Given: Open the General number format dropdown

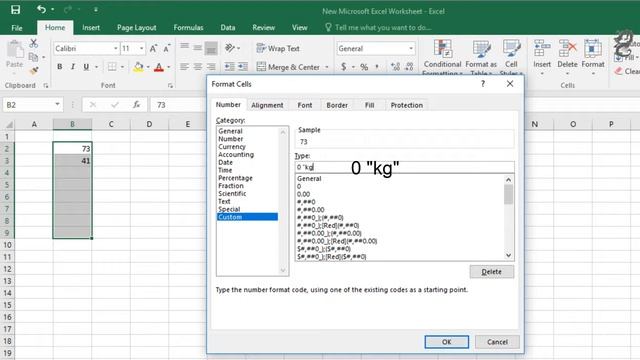Looking at the screenshot, I should [x=411, y=49].
